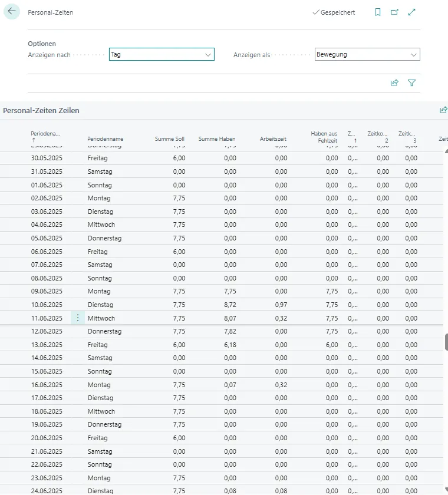Open the filter pane funnel icon
The height and width of the screenshot is (495, 448).
pyautogui.click(x=411, y=83)
